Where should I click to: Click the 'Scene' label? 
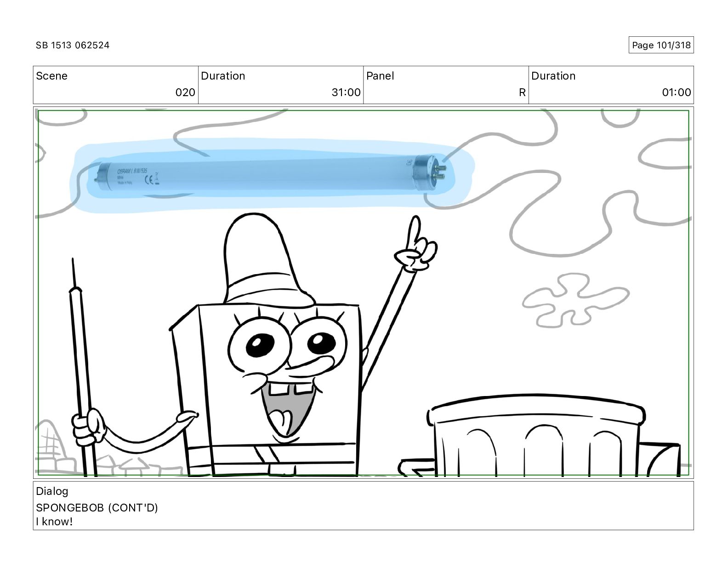pos(51,76)
